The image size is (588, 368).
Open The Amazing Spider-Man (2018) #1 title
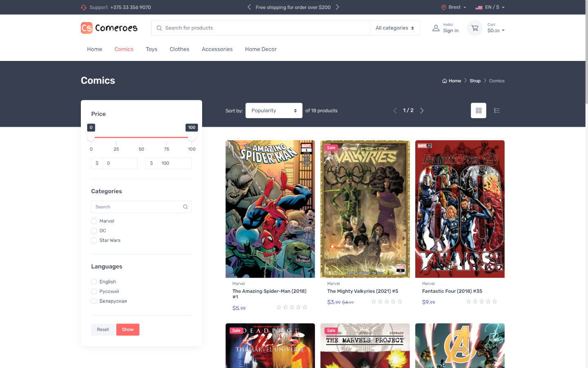coord(269,294)
